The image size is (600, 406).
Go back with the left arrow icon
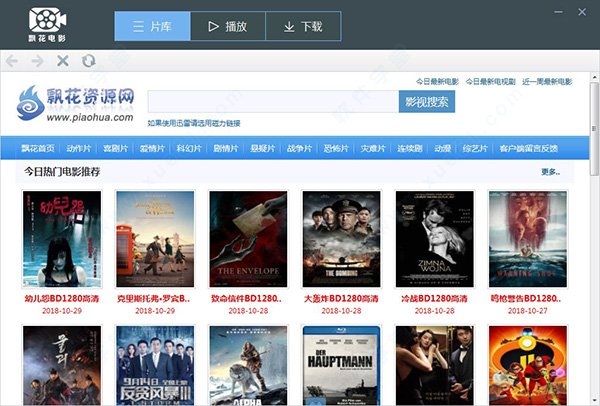coord(12,60)
